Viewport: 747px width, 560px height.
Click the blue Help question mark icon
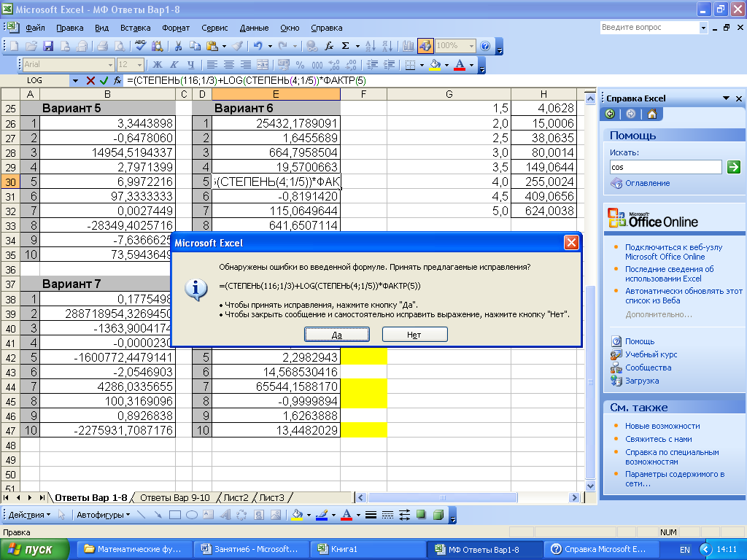pyautogui.click(x=485, y=46)
